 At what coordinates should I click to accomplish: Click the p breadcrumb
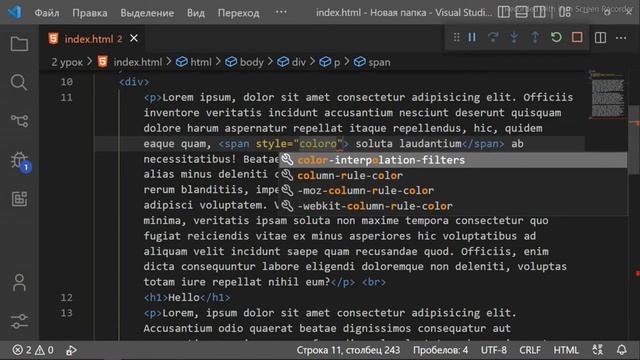click(x=330, y=62)
